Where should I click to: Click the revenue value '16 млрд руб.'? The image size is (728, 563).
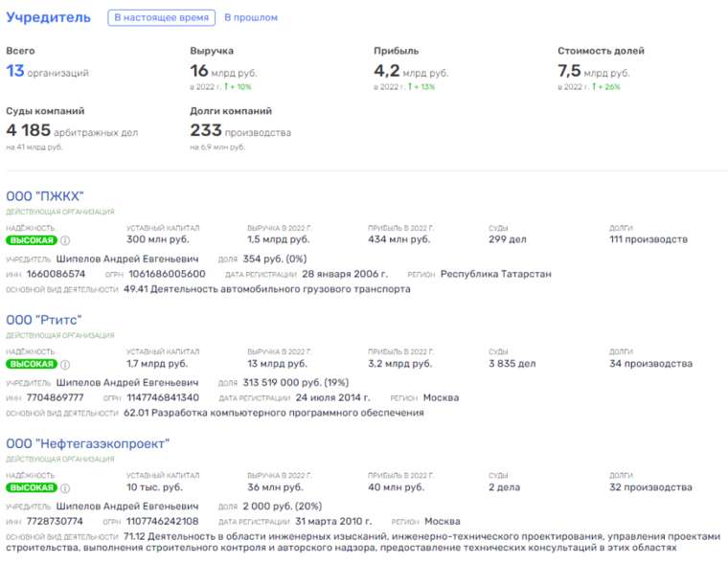tap(223, 71)
